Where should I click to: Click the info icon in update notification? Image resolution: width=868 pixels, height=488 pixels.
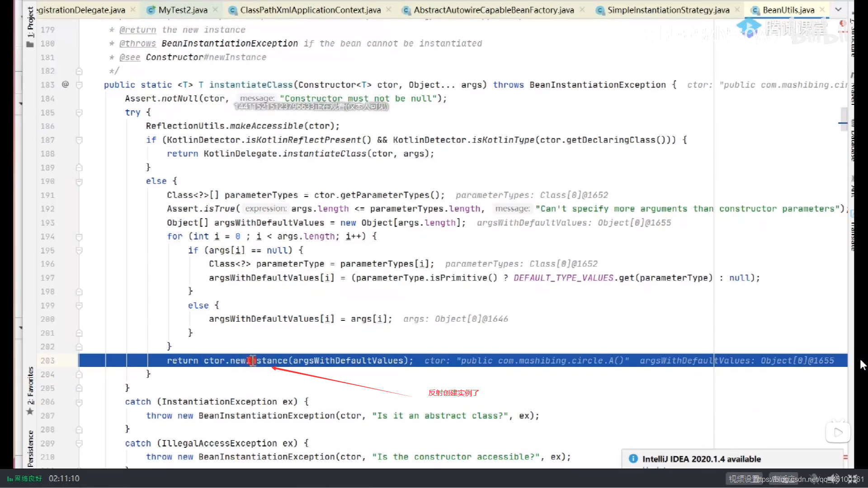point(633,459)
